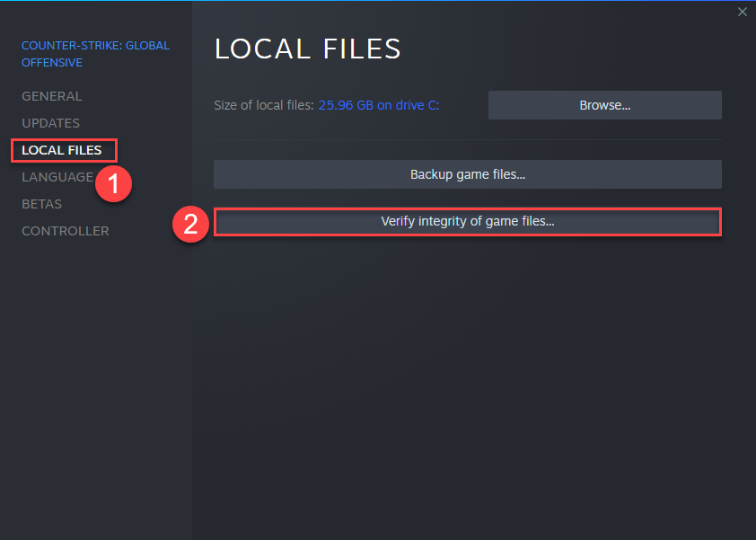Click the Backup game files button

click(x=467, y=174)
